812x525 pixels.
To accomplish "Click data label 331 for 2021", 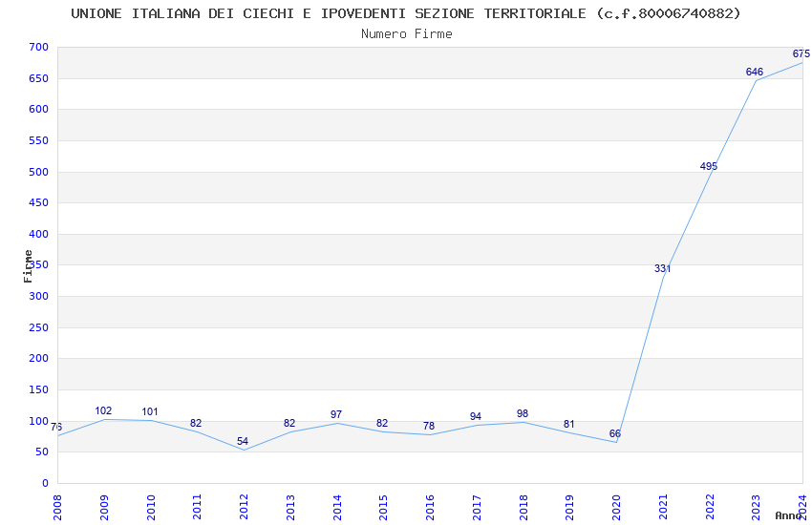I will 662,268.
